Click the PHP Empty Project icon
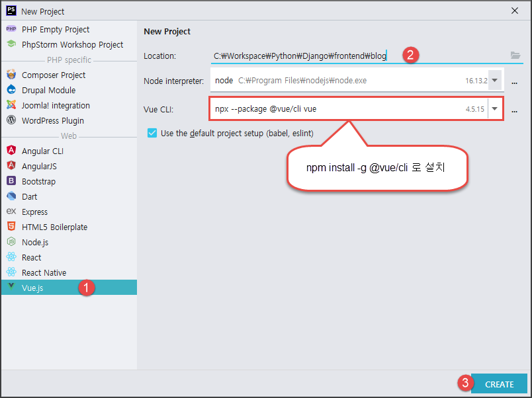Viewport: 532px width, 398px height. (11, 29)
